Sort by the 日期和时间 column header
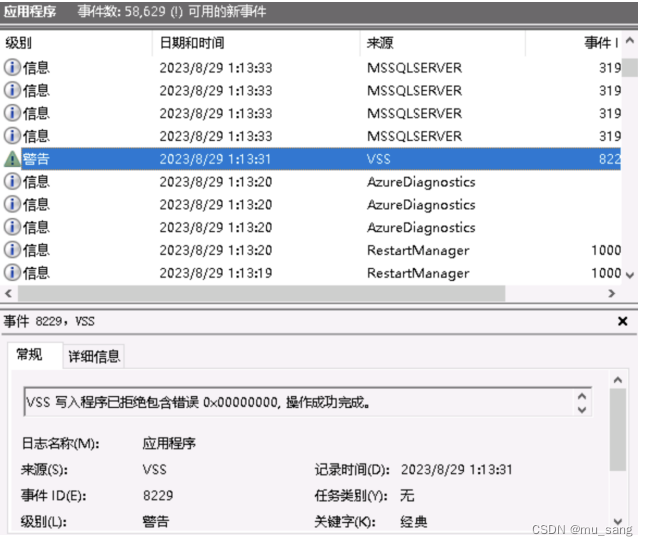Image resolution: width=648 pixels, height=546 pixels. click(257, 43)
